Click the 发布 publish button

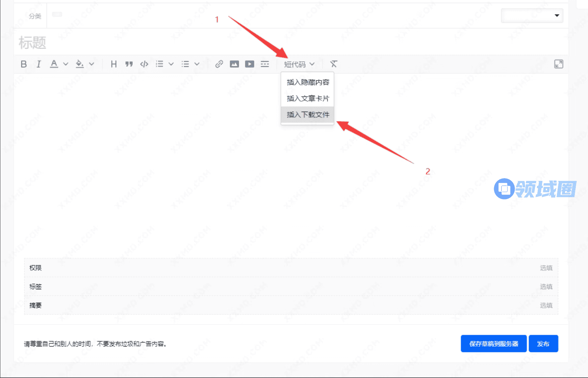543,344
